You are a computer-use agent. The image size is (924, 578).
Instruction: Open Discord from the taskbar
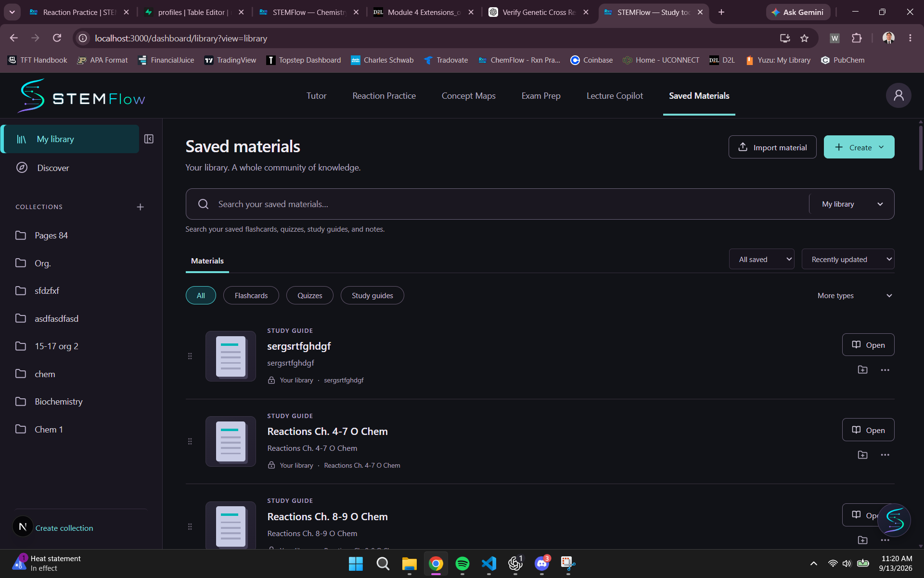[541, 563]
